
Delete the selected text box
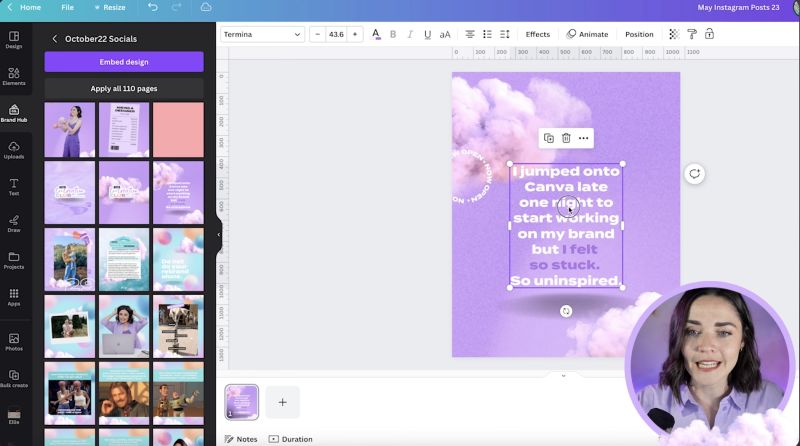pos(566,138)
